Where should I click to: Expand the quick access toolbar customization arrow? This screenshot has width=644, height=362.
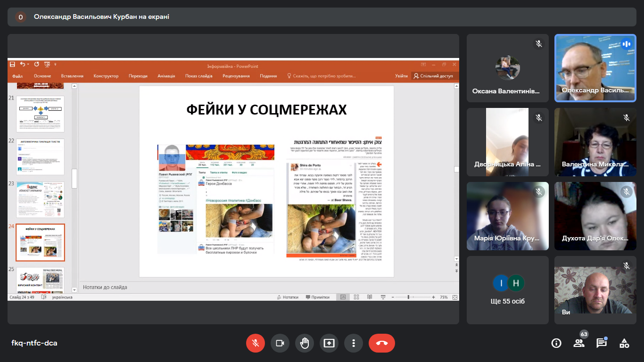[55, 65]
